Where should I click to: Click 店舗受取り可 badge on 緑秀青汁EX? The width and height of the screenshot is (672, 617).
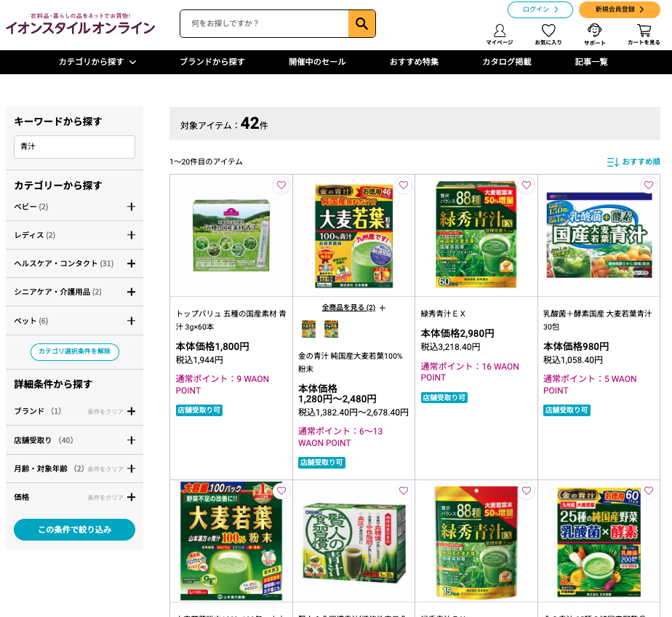click(x=444, y=398)
